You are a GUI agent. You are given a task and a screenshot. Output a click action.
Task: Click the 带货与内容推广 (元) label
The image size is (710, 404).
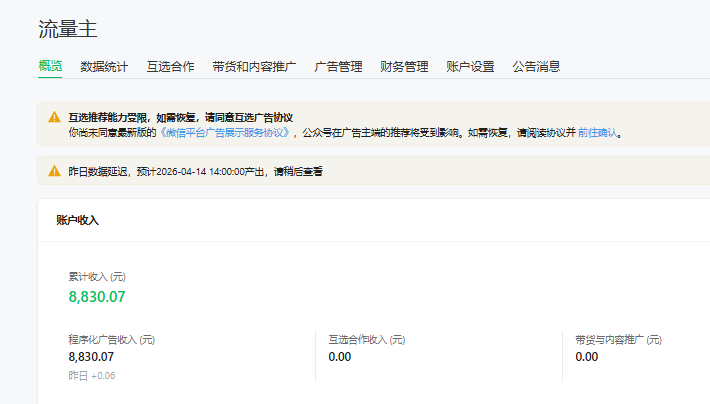(619, 340)
